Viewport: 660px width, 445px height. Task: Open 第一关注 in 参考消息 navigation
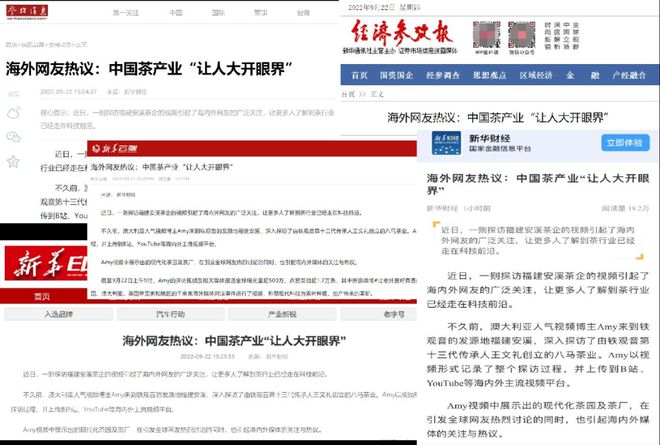point(125,13)
